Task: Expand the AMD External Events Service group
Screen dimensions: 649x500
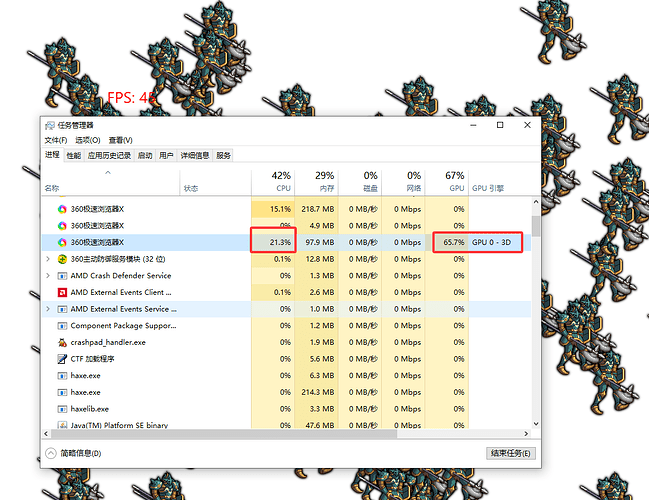Action: [x=48, y=309]
